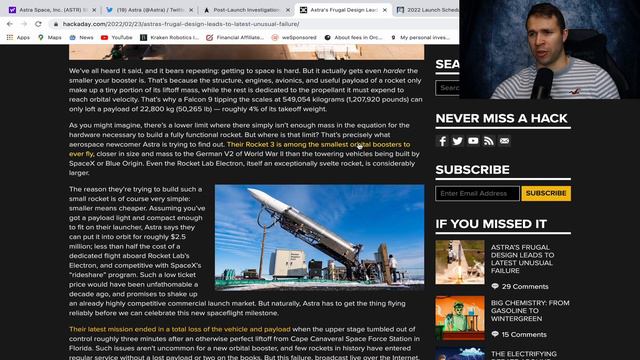Click the browser forward arrow
Screen dimensions: 640x360
point(24,24)
